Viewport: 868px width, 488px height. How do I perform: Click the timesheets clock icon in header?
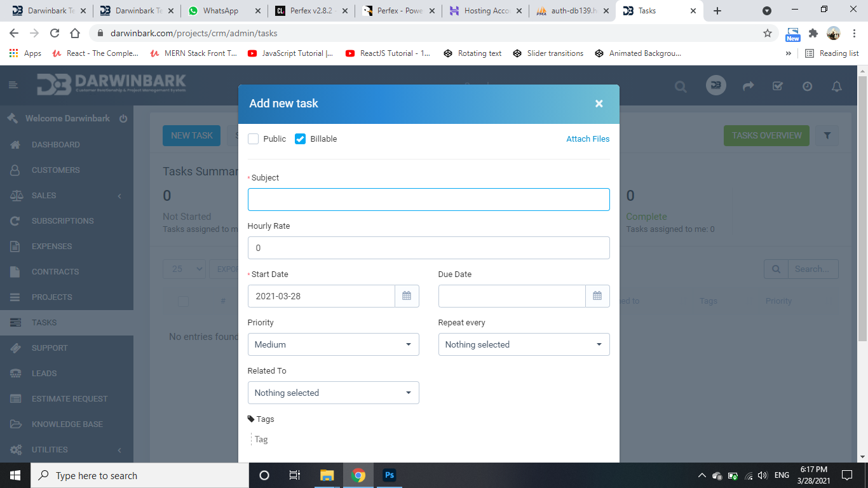[x=807, y=86]
